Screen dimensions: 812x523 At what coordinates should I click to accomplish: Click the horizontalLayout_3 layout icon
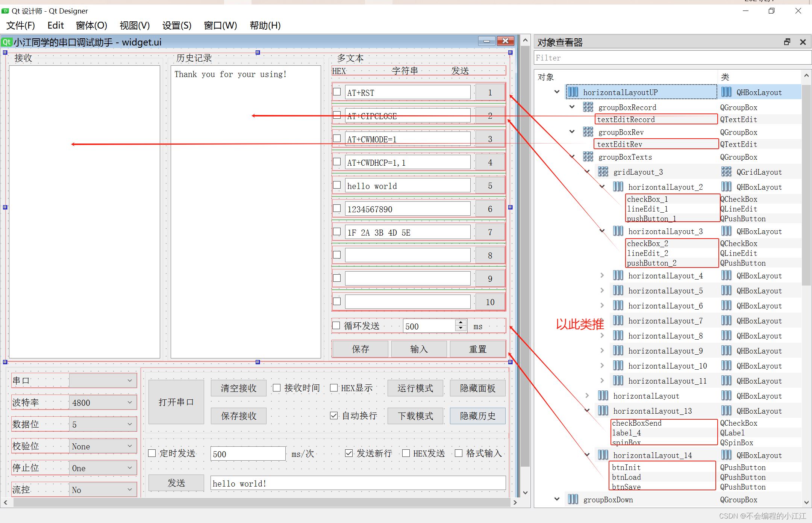pyautogui.click(x=618, y=231)
